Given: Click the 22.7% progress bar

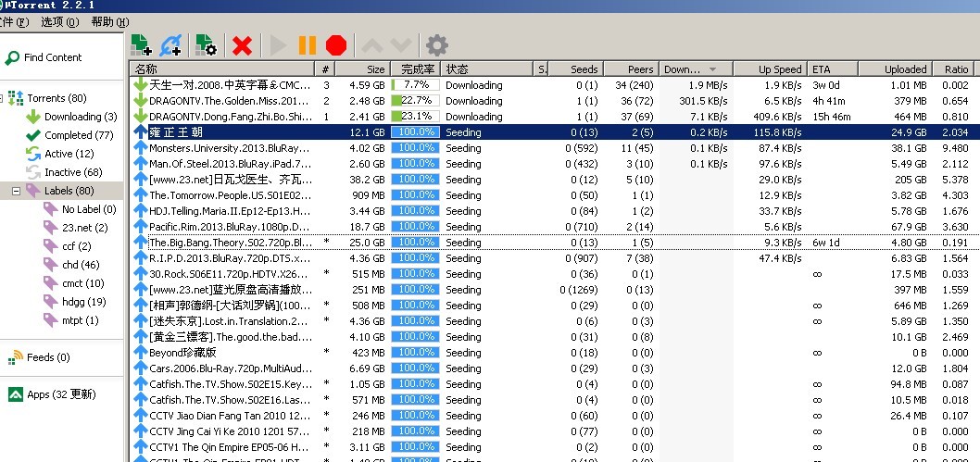Looking at the screenshot, I should coord(416,101).
